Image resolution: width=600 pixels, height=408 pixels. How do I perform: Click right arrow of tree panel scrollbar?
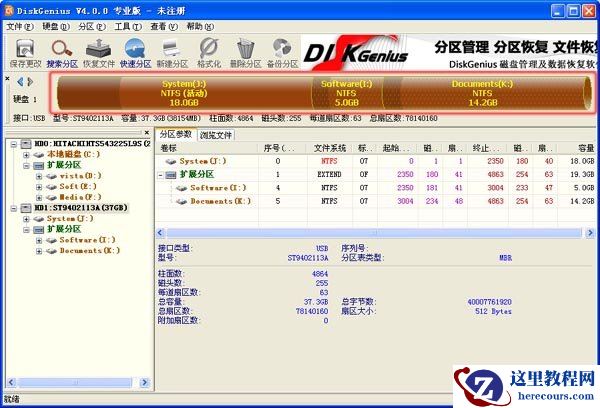tap(145, 382)
